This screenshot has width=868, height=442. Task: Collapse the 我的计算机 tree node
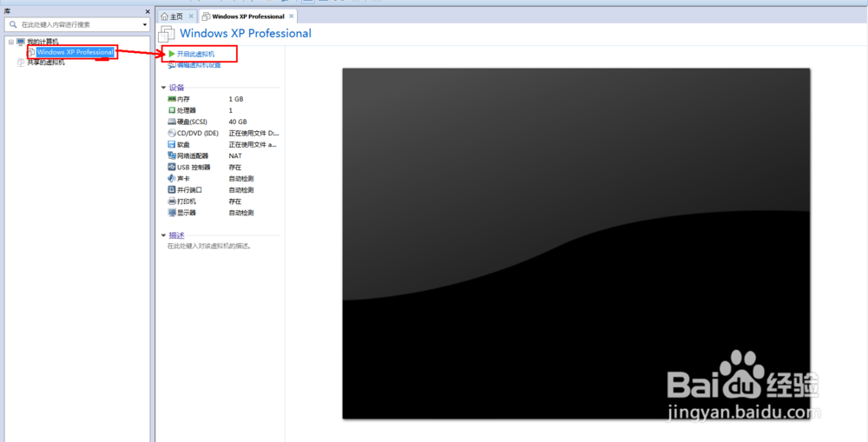click(x=10, y=42)
